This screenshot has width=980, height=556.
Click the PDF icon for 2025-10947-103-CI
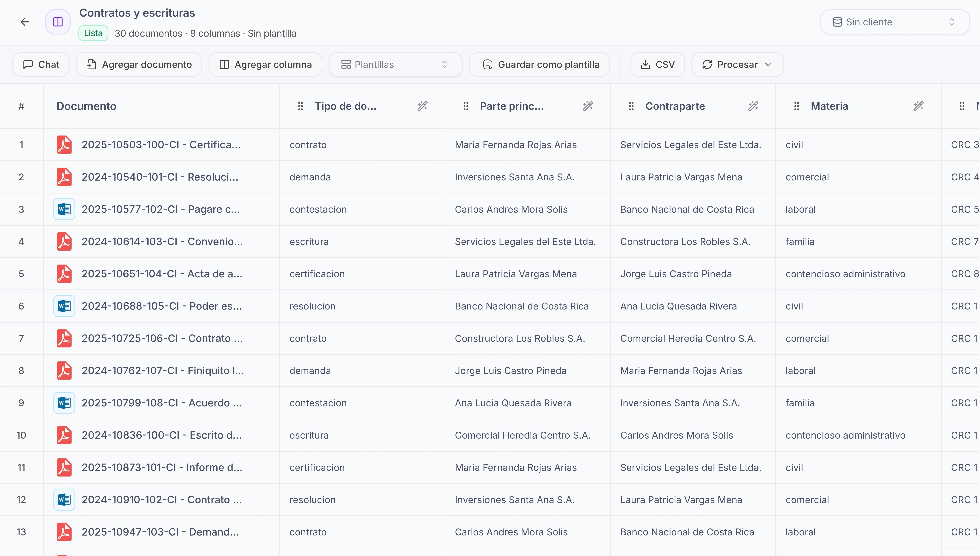tap(64, 532)
